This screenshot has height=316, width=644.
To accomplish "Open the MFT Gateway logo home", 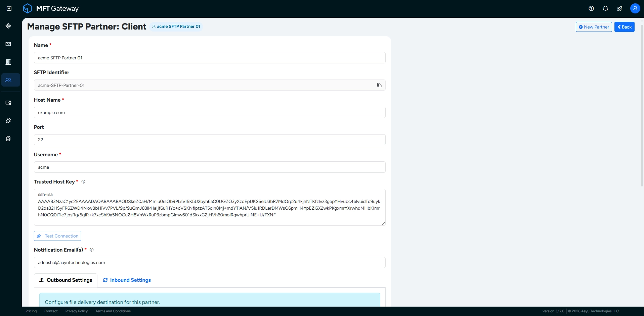I will point(51,8).
